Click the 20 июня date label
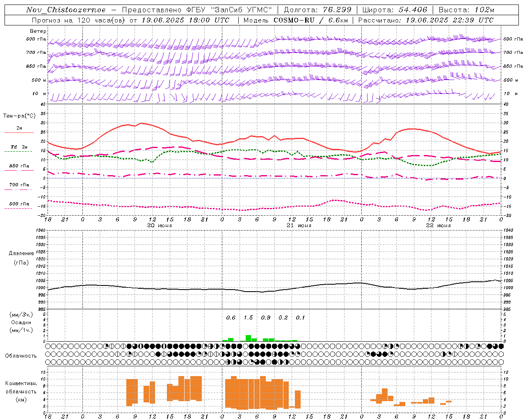This screenshot has height=420, width=525. pyautogui.click(x=160, y=225)
